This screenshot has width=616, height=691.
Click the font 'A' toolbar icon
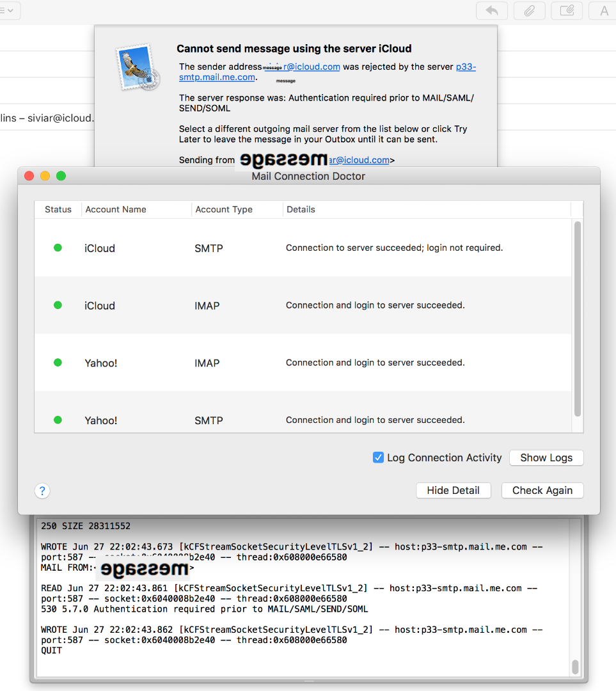(x=603, y=11)
